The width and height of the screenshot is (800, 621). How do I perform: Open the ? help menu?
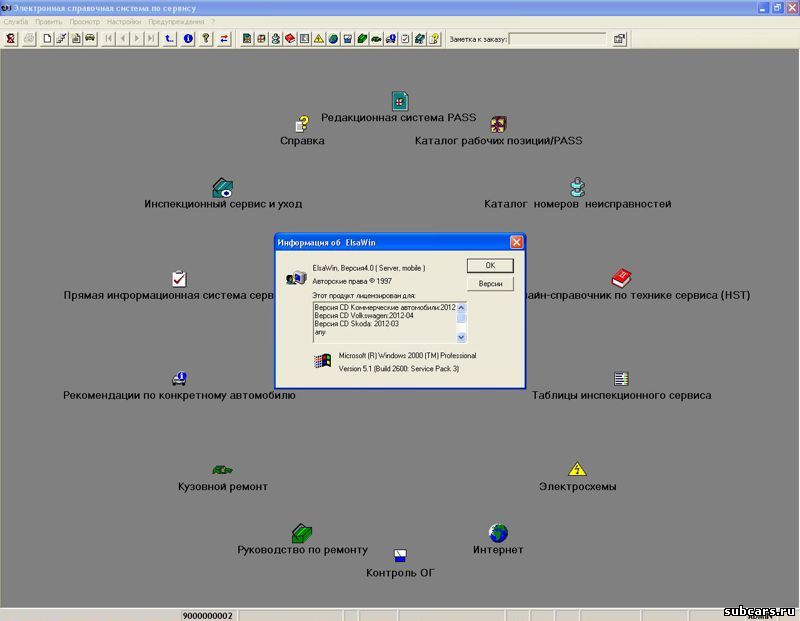click(x=213, y=22)
